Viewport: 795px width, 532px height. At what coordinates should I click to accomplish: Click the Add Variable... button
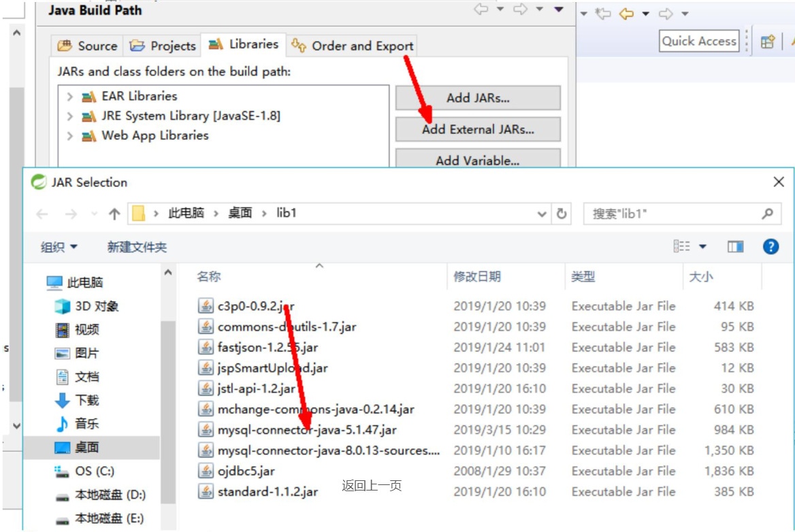[x=478, y=160]
